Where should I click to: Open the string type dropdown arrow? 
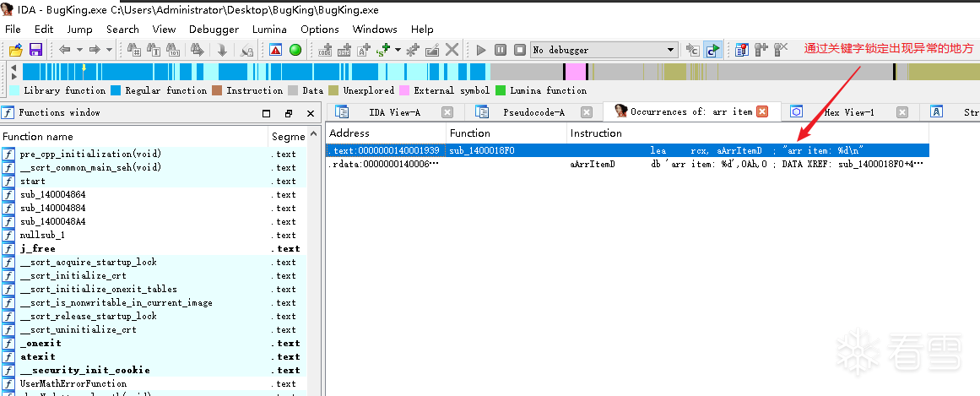pyautogui.click(x=398, y=50)
